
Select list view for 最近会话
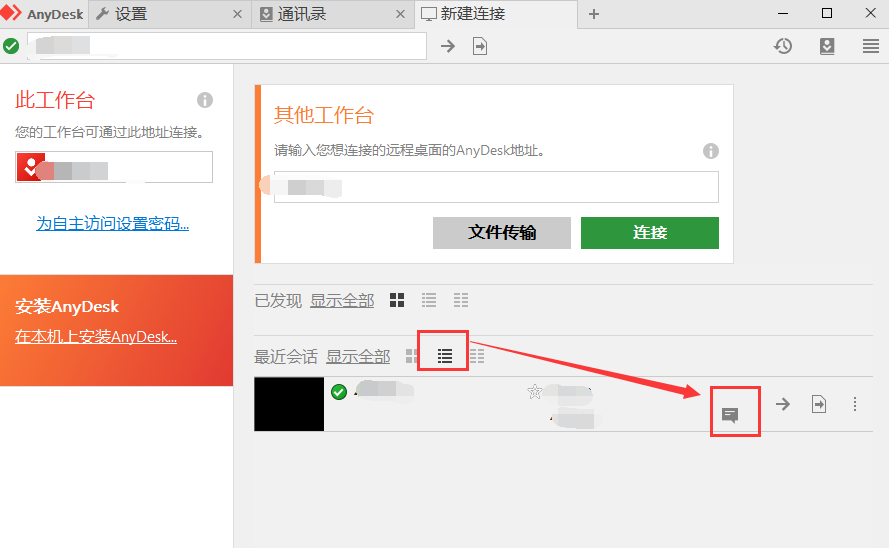coord(445,356)
